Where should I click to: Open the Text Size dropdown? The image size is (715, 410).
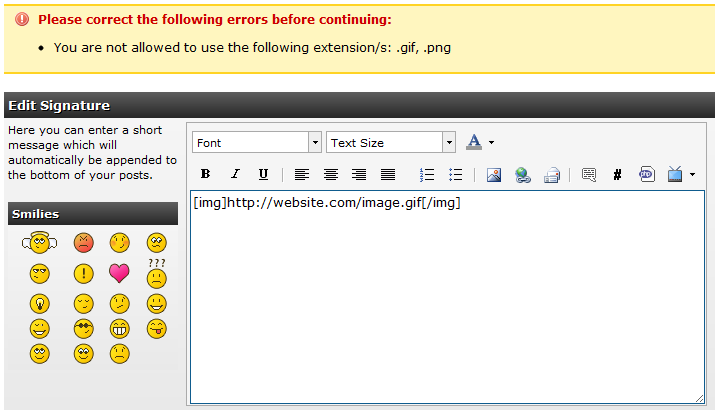tap(391, 142)
